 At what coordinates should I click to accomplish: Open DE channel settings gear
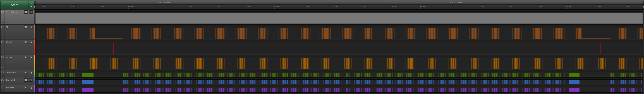tap(26, 27)
